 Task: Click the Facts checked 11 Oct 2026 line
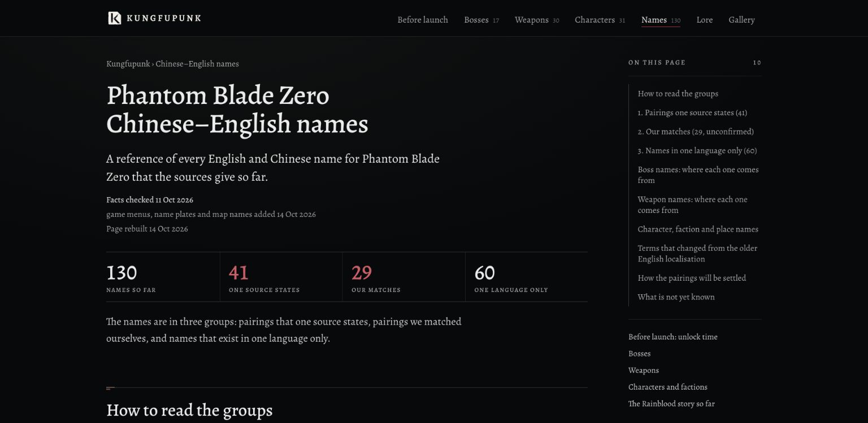(x=150, y=200)
